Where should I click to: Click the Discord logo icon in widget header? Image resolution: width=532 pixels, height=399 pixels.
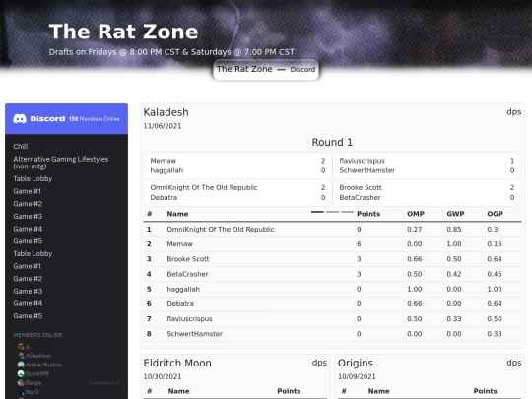(x=20, y=119)
